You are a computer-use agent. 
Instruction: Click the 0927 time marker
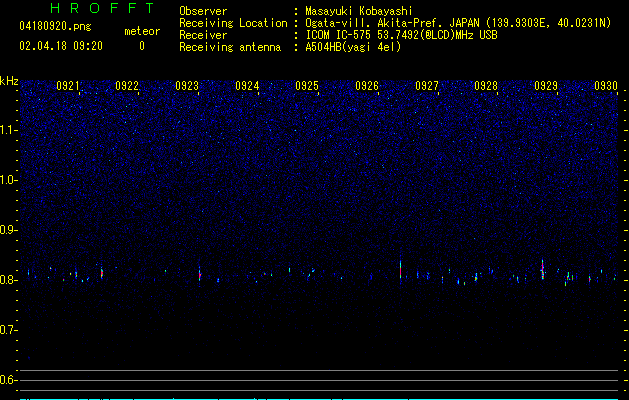click(x=427, y=86)
